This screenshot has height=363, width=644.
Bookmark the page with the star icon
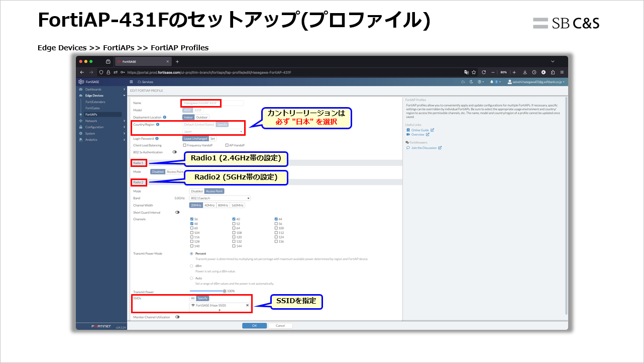474,72
